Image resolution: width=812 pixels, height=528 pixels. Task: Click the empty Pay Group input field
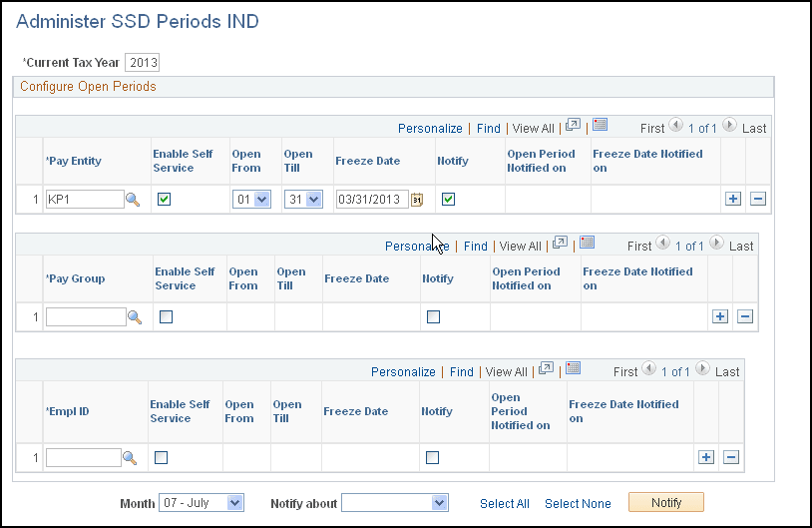(86, 317)
